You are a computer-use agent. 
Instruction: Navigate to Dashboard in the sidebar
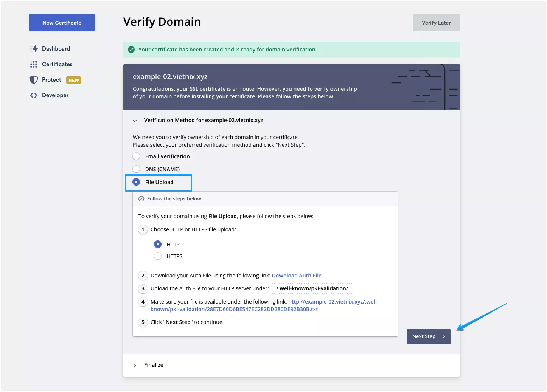tap(56, 48)
